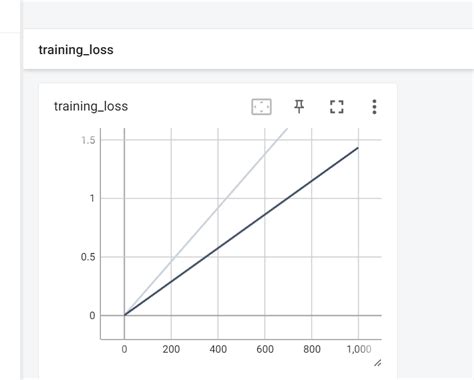Click the 1 label on the y-axis
Screen dimensions: 474x380
(x=92, y=199)
